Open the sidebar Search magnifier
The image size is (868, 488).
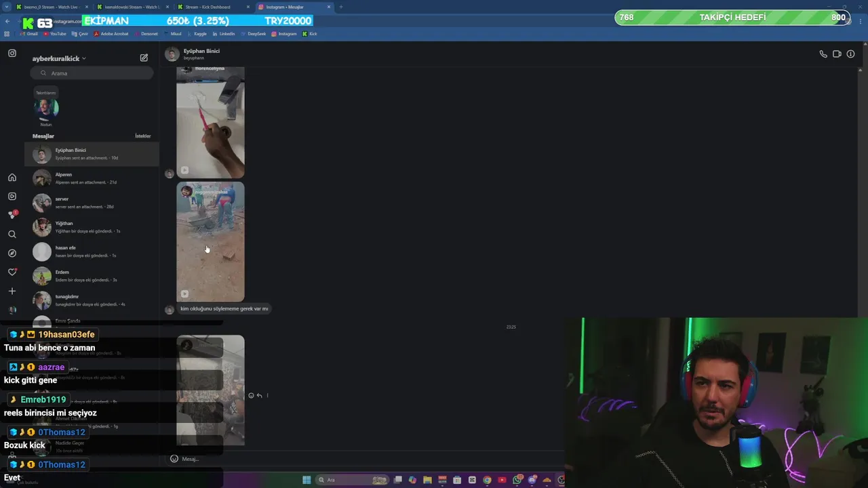[12, 235]
